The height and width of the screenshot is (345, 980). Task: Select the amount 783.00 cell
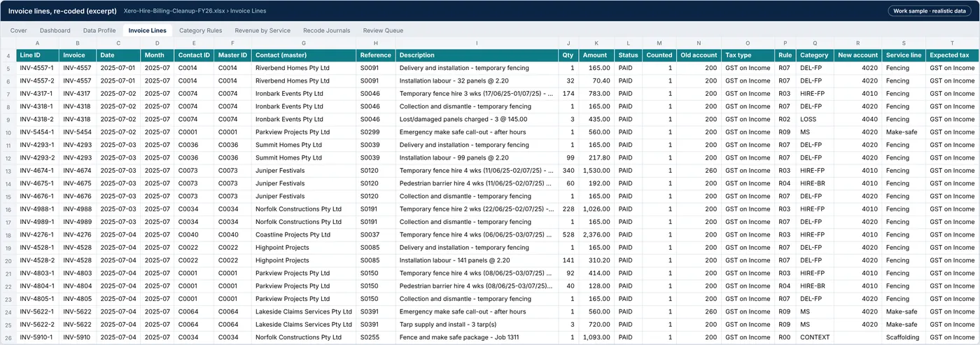coord(596,94)
